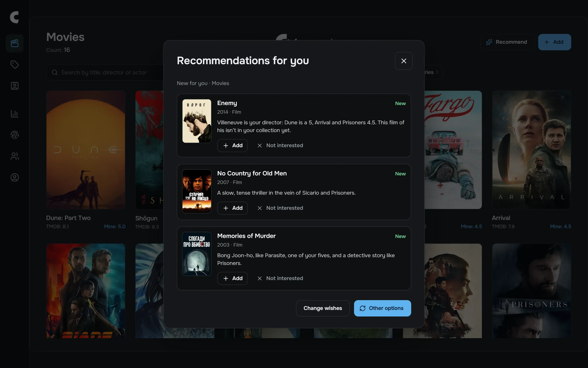Click the No Country for Old Men poster
The image size is (588, 368).
(x=197, y=191)
